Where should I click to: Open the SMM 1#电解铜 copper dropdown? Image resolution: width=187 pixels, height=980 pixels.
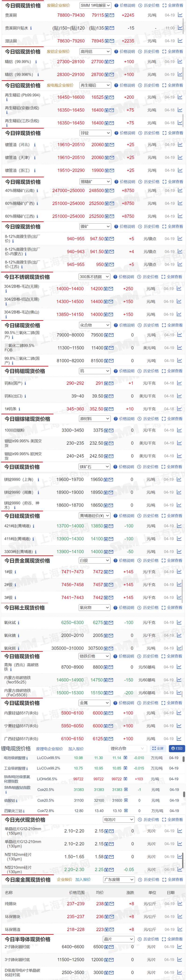(x=95, y=5)
